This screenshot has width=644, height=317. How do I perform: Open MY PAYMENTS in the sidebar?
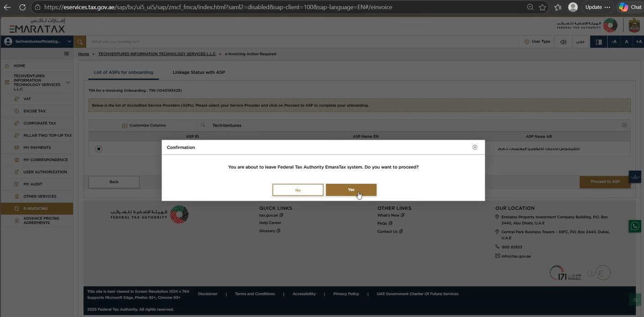37,148
